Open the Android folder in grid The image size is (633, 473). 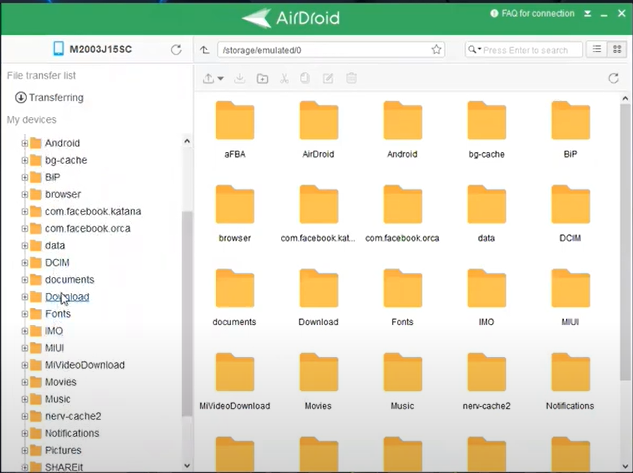pos(402,120)
